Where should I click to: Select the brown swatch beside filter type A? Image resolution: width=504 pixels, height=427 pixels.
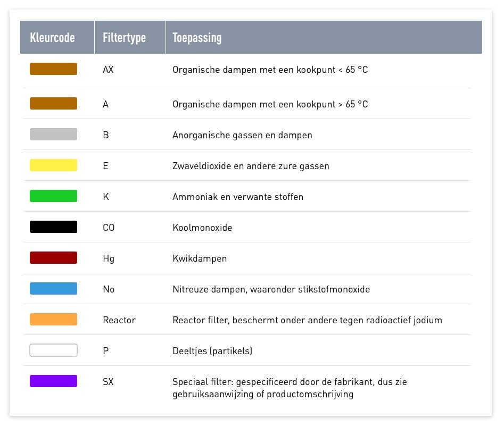point(53,104)
